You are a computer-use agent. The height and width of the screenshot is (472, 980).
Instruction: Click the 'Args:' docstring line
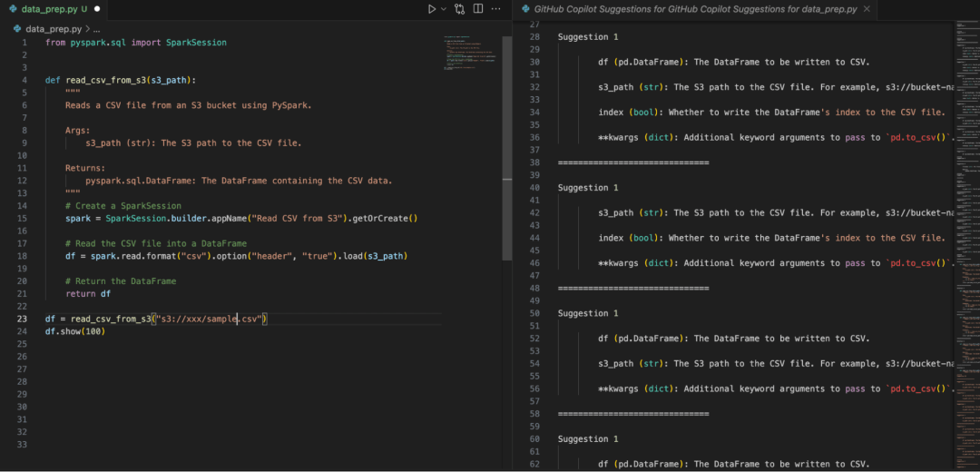[77, 130]
